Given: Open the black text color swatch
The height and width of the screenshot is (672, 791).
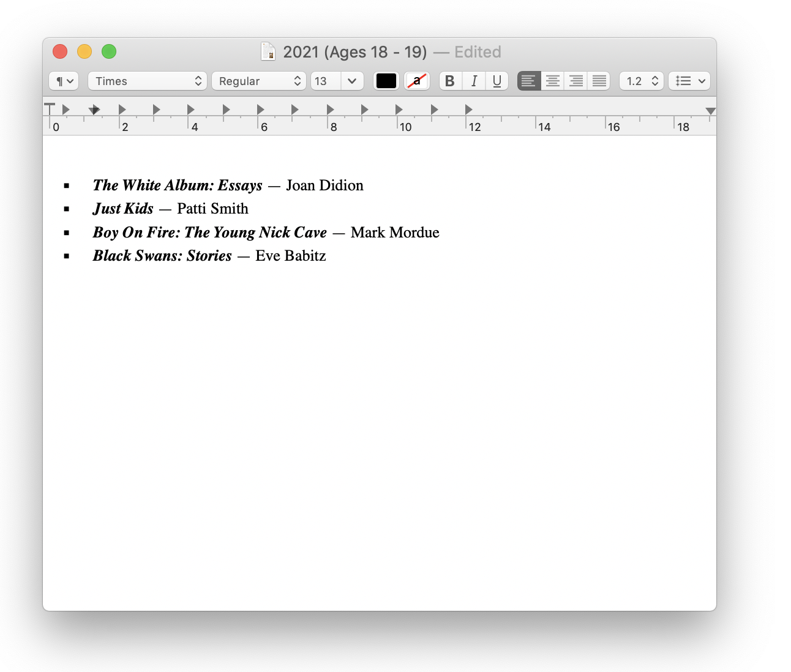Looking at the screenshot, I should [x=386, y=81].
